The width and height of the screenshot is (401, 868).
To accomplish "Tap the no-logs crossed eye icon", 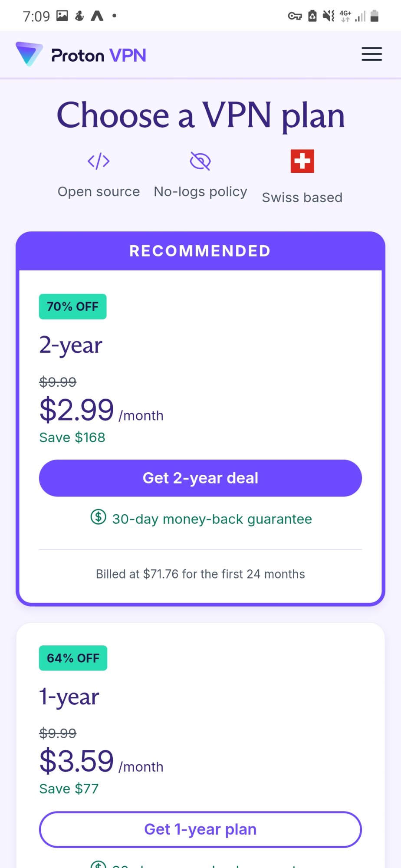I will coord(200,161).
